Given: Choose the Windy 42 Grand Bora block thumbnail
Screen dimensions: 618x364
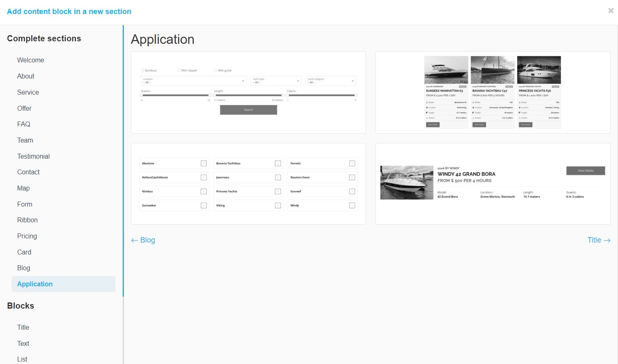Looking at the screenshot, I should [493, 184].
